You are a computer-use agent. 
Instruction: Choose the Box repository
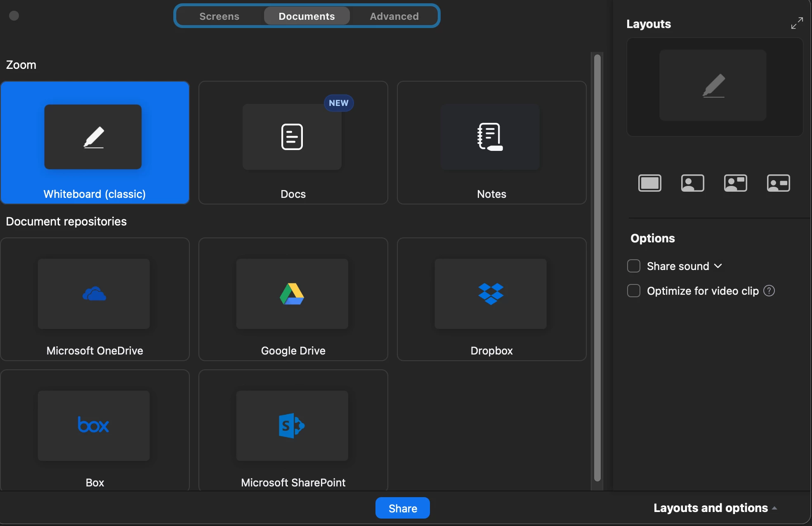(94, 425)
